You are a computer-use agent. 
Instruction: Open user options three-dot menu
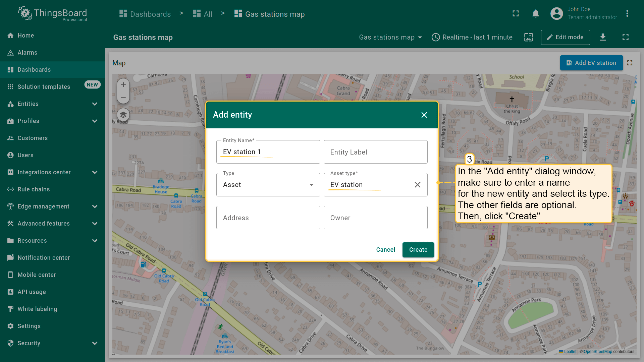pos(627,13)
